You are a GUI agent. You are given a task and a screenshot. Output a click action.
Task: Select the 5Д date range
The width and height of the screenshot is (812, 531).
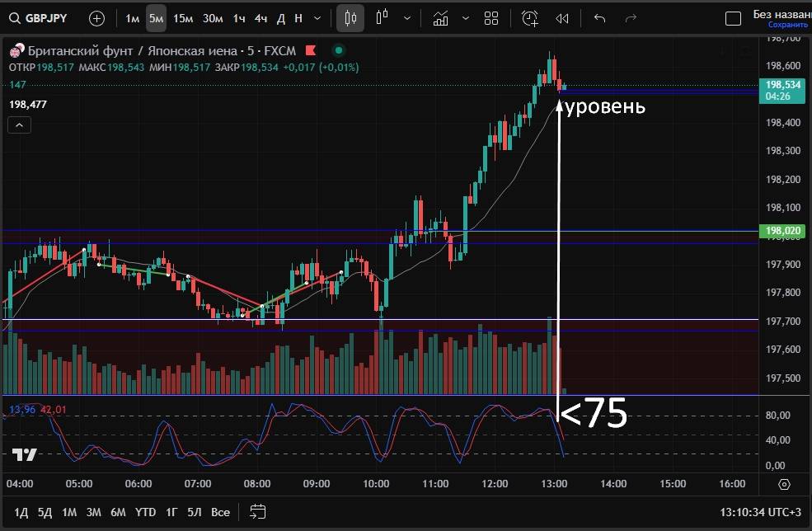pyautogui.click(x=45, y=512)
